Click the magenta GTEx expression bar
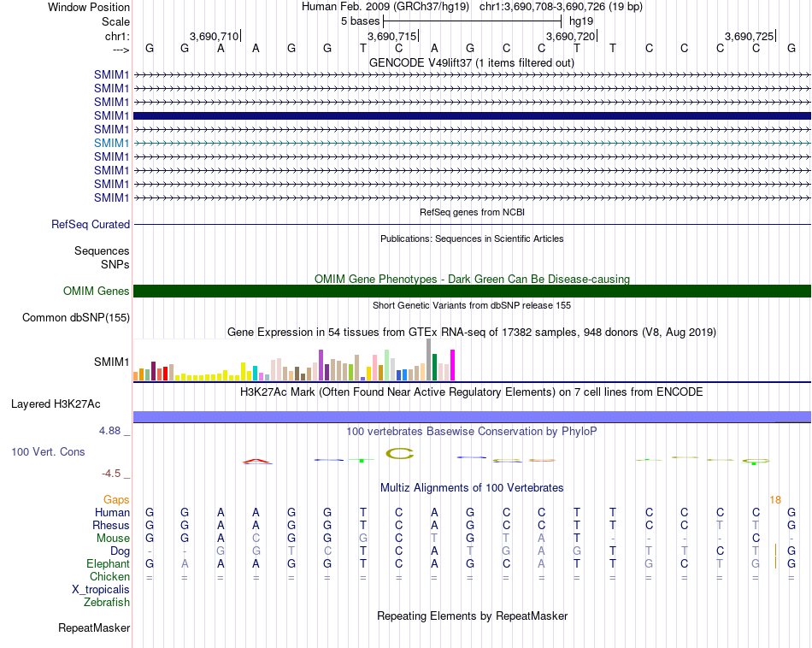 coord(453,365)
